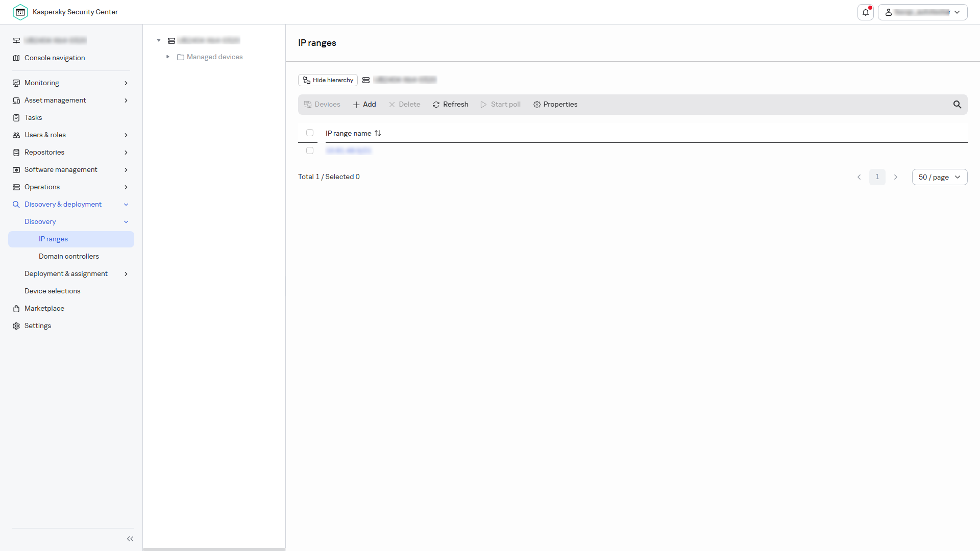Go to the previous page arrow
The width and height of the screenshot is (980, 551).
(x=859, y=177)
